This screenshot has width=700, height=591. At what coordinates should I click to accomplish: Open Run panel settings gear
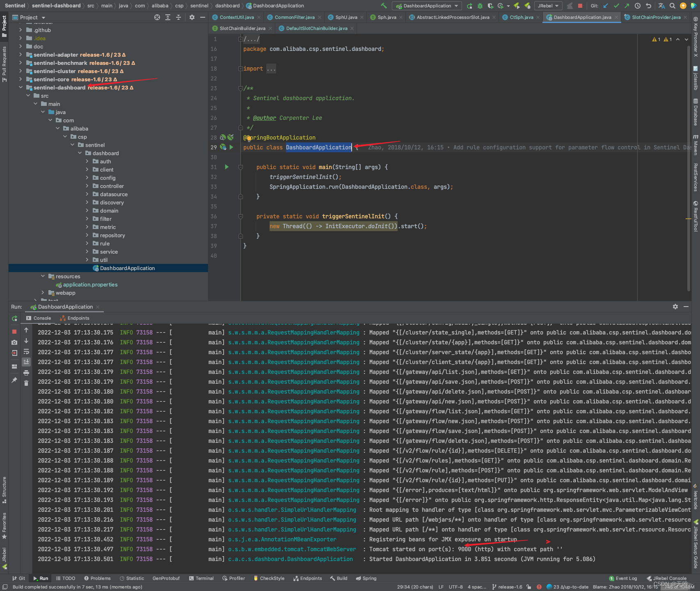tap(675, 307)
